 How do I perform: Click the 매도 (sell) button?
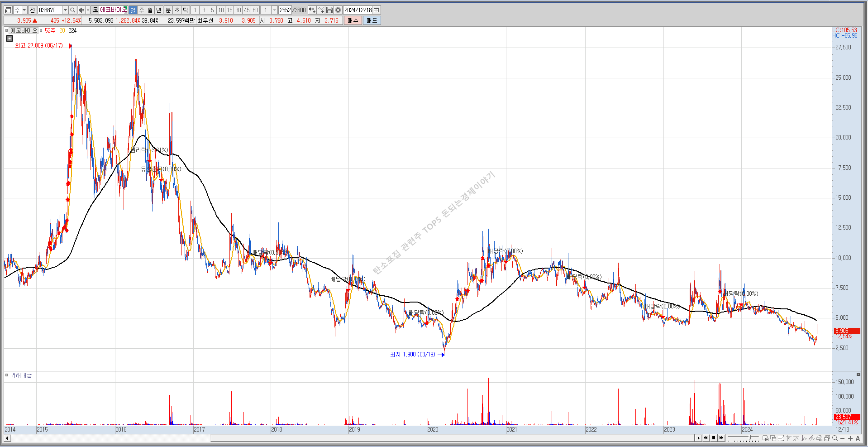click(x=372, y=20)
